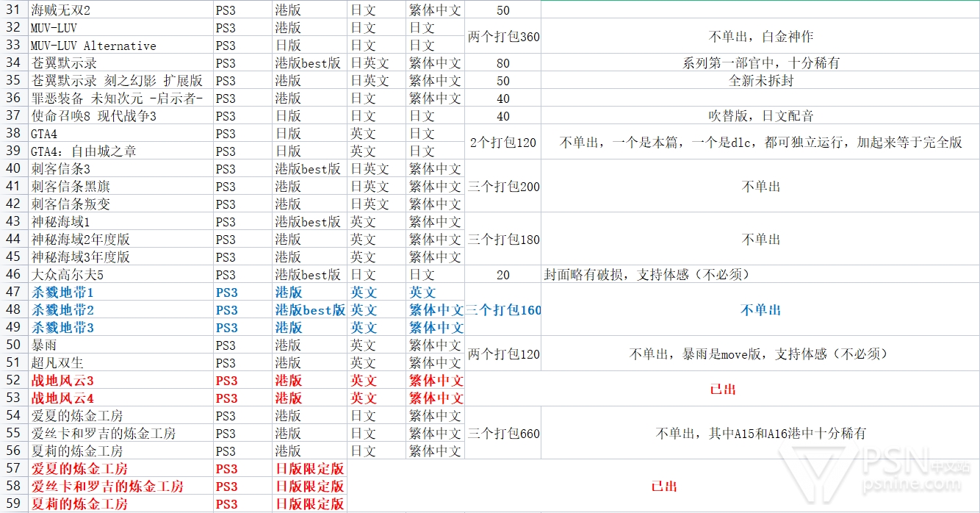Click the blue note '不单出' for 杀戮地带

(x=760, y=310)
